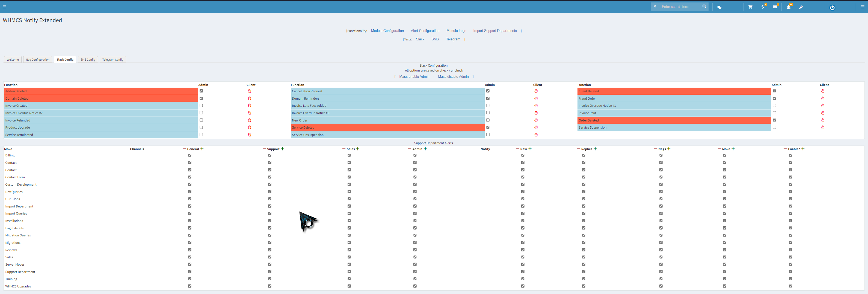This screenshot has width=868, height=294.
Task: Click the dollar sign billing icon
Action: [x=763, y=7]
